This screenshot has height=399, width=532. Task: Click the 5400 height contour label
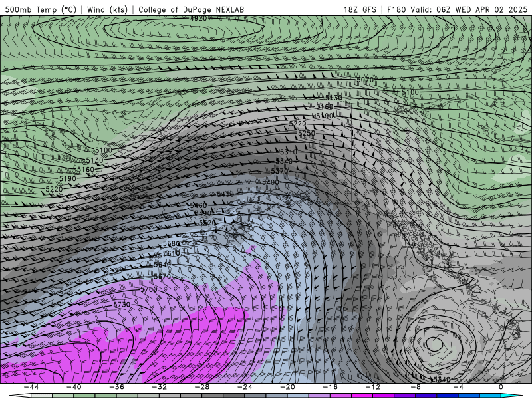pyautogui.click(x=271, y=182)
